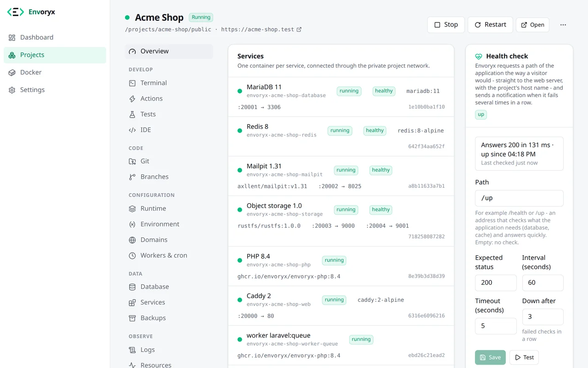Open the Dashboard sidebar item
Viewport: 588px width, 368px height.
click(x=55, y=37)
